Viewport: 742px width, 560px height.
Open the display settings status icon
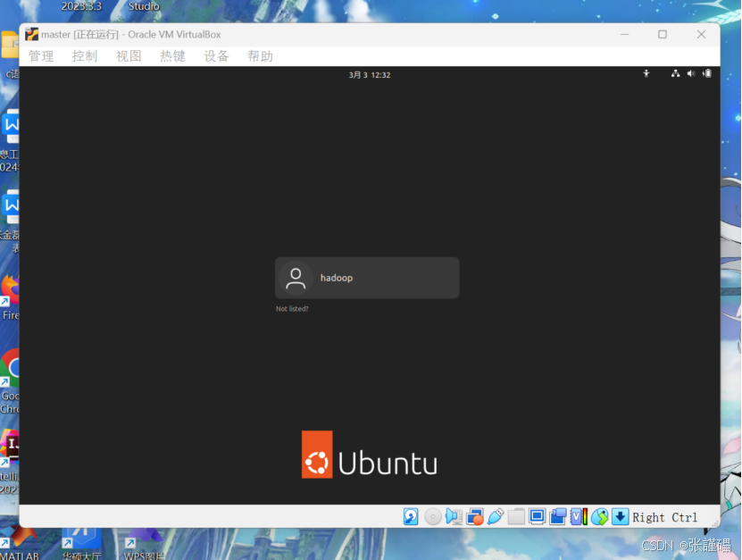[x=538, y=516]
